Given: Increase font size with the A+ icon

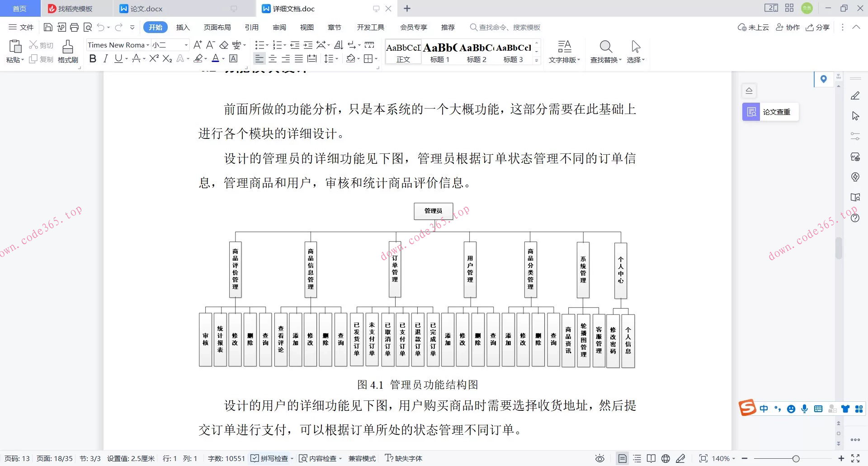Looking at the screenshot, I should [x=198, y=45].
